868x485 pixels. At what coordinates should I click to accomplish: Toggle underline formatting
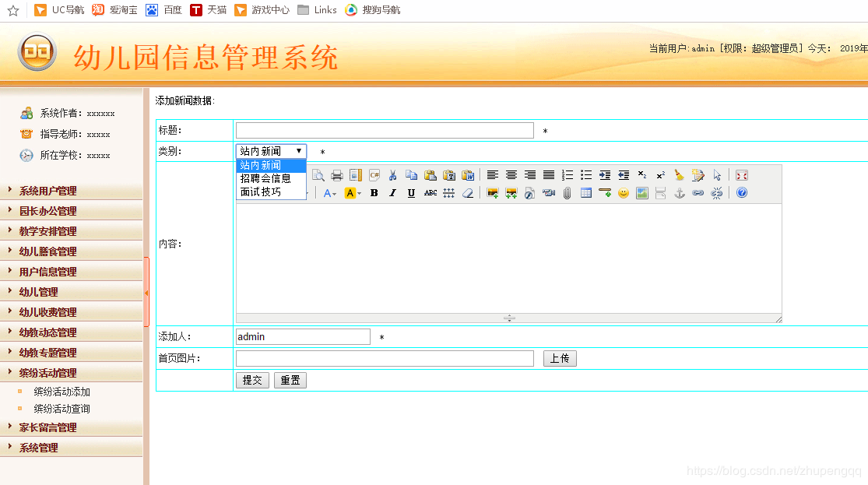pyautogui.click(x=411, y=192)
